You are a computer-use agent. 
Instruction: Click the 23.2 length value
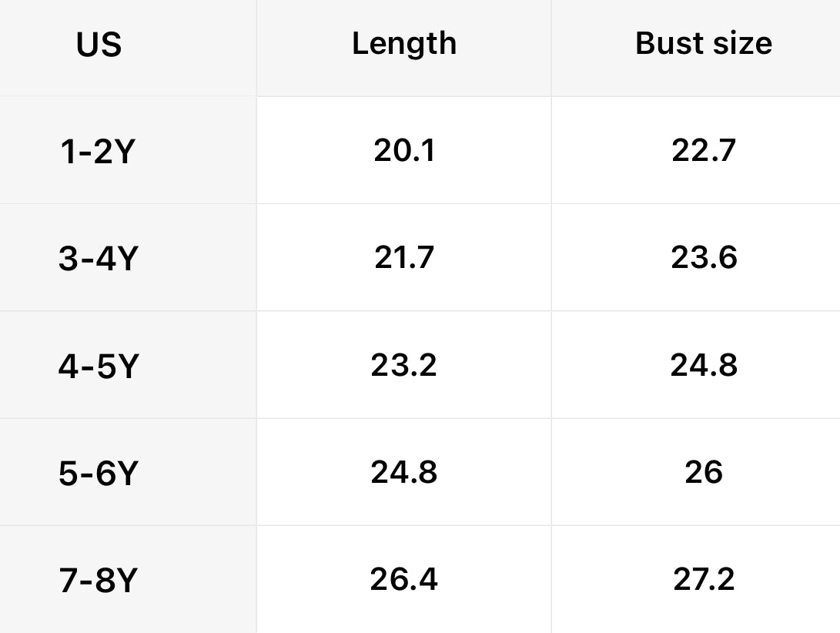[x=404, y=364]
